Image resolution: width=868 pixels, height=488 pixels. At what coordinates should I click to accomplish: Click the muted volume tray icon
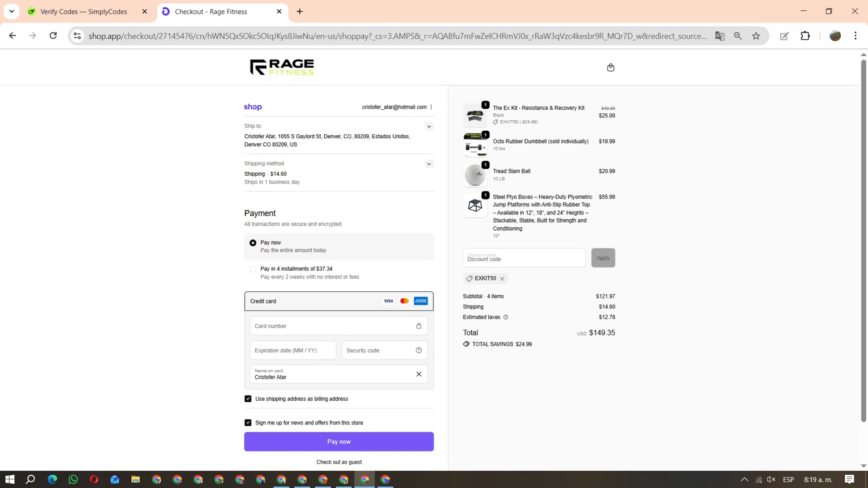[771, 479]
